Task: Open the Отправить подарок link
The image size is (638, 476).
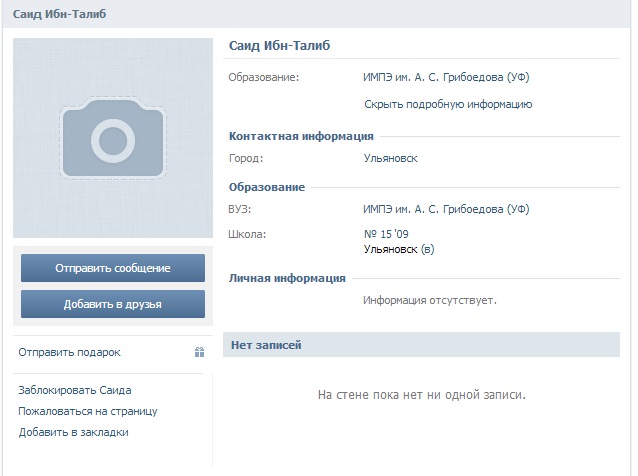Action: click(69, 352)
